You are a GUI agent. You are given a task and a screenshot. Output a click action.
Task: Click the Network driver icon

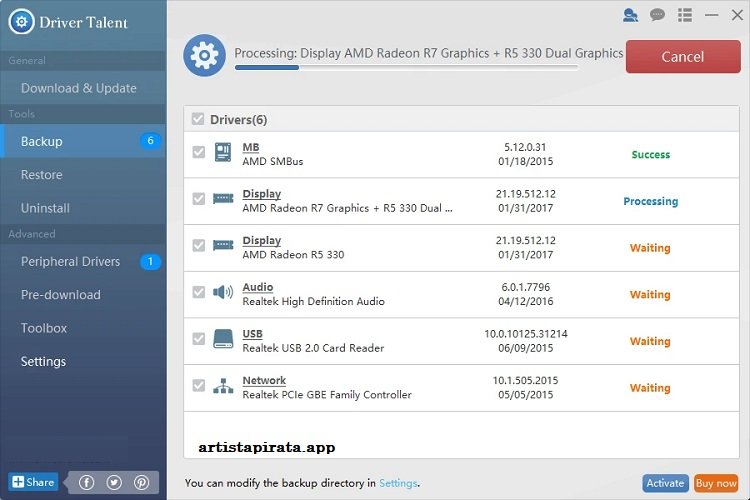pos(223,387)
